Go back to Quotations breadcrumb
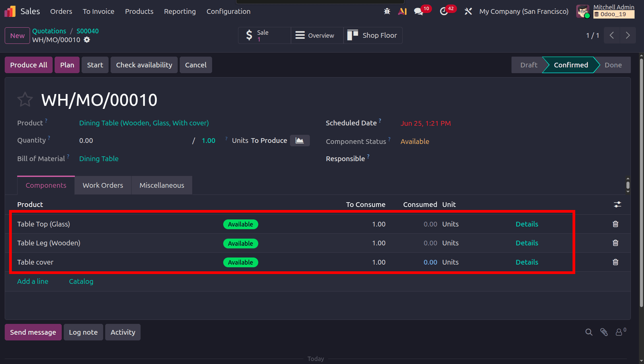The image size is (644, 364). (49, 31)
